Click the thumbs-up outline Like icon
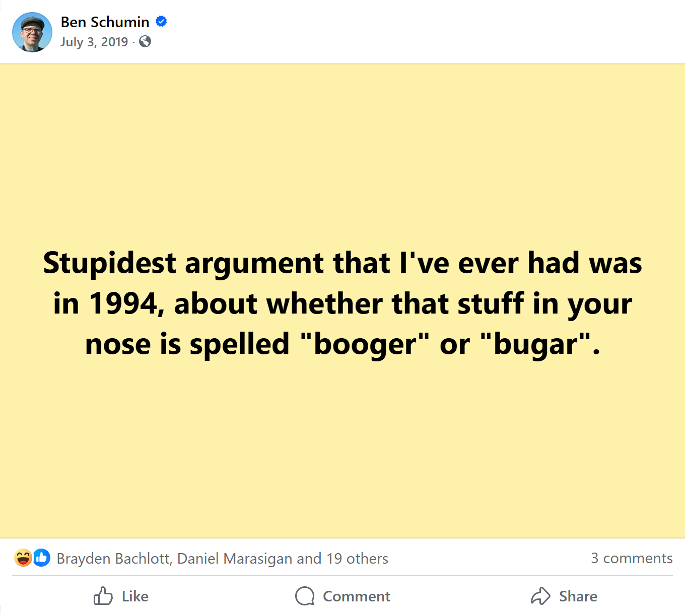The image size is (685, 616). click(x=103, y=596)
